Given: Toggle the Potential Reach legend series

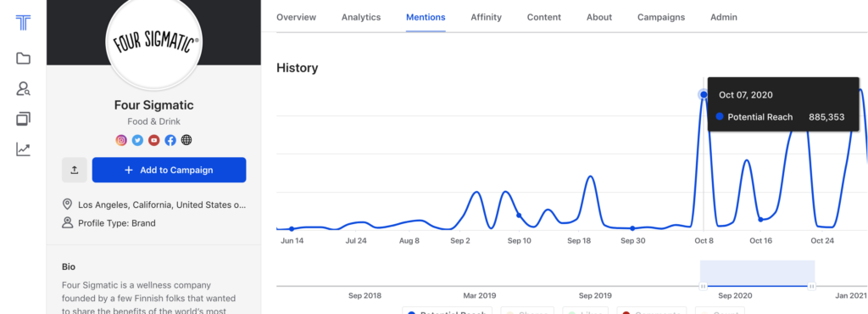Looking at the screenshot, I should (448, 311).
